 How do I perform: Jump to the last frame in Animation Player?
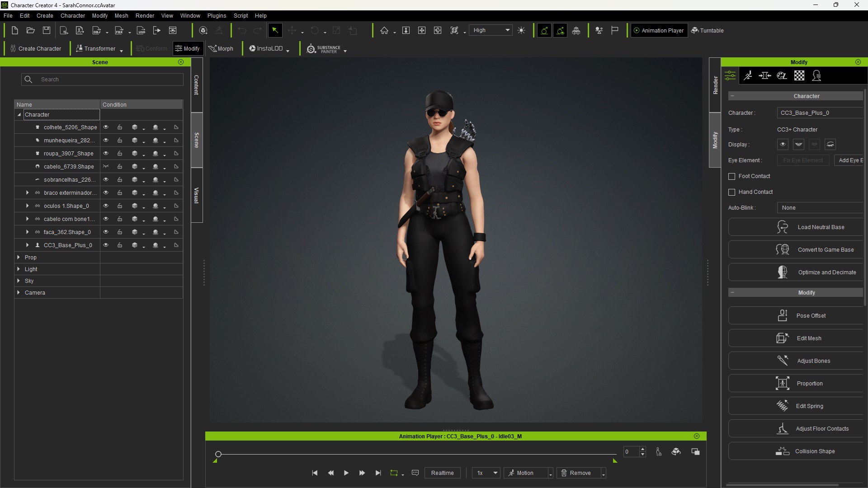coord(378,473)
